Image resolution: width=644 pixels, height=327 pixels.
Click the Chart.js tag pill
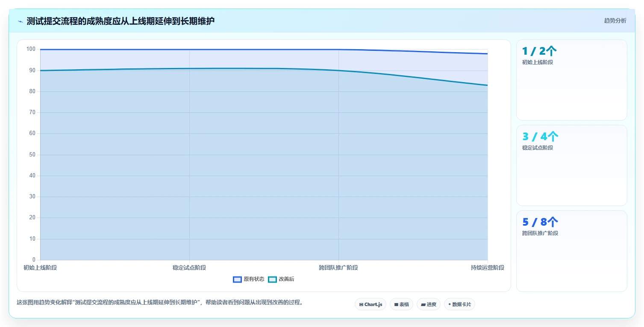click(371, 304)
